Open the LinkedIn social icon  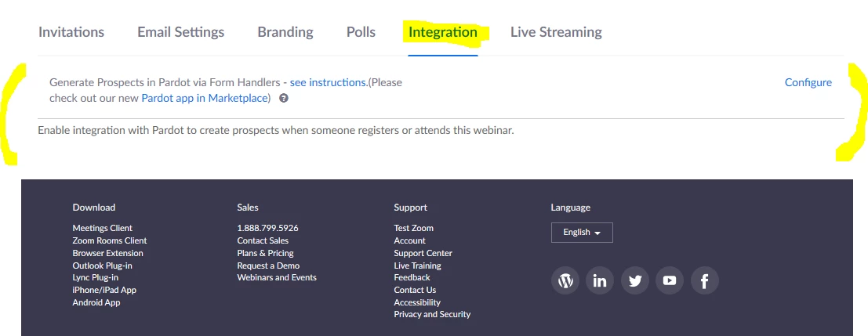coord(600,280)
